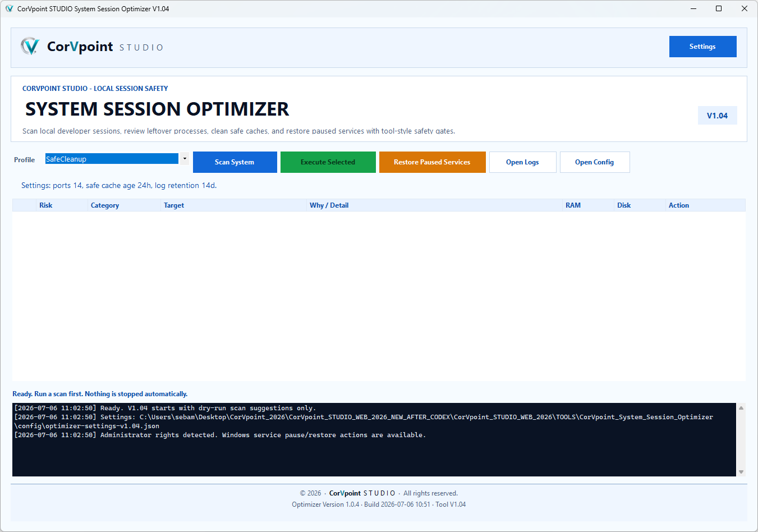
Task: Click the 'SYSTEM SESSION OPTIMIZER' heading
Action: [157, 109]
